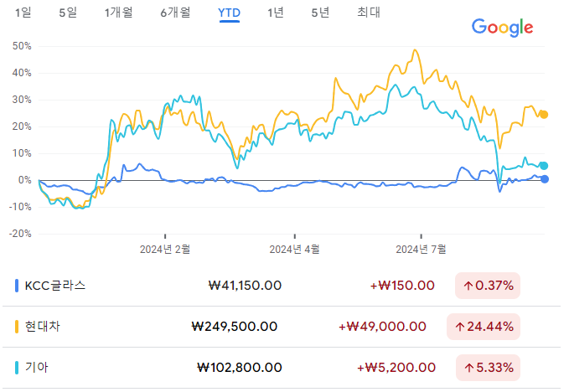Image resolution: width=569 pixels, height=392 pixels.
Task: Click the teal end point of 기아 line
Action: [544, 166]
